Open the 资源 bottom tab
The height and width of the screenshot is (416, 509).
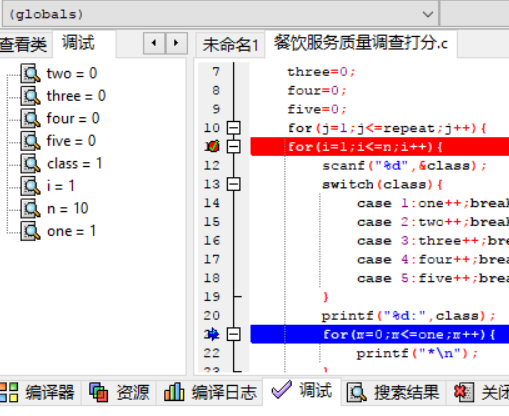pyautogui.click(x=119, y=392)
